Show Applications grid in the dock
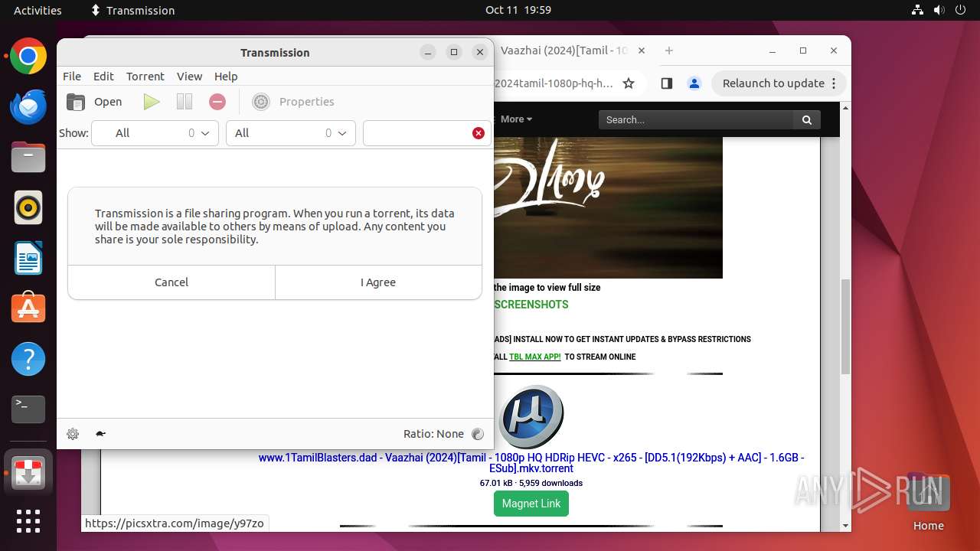Image resolution: width=980 pixels, height=551 pixels. pyautogui.click(x=28, y=521)
